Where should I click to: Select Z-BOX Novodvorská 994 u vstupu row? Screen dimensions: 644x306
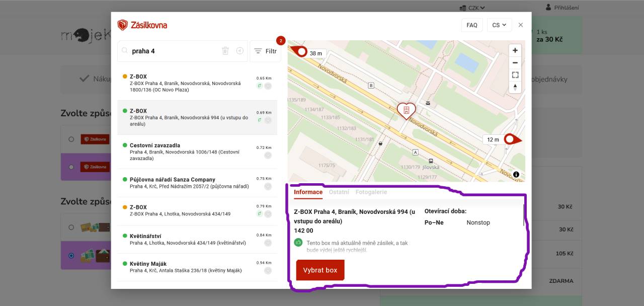(x=197, y=117)
